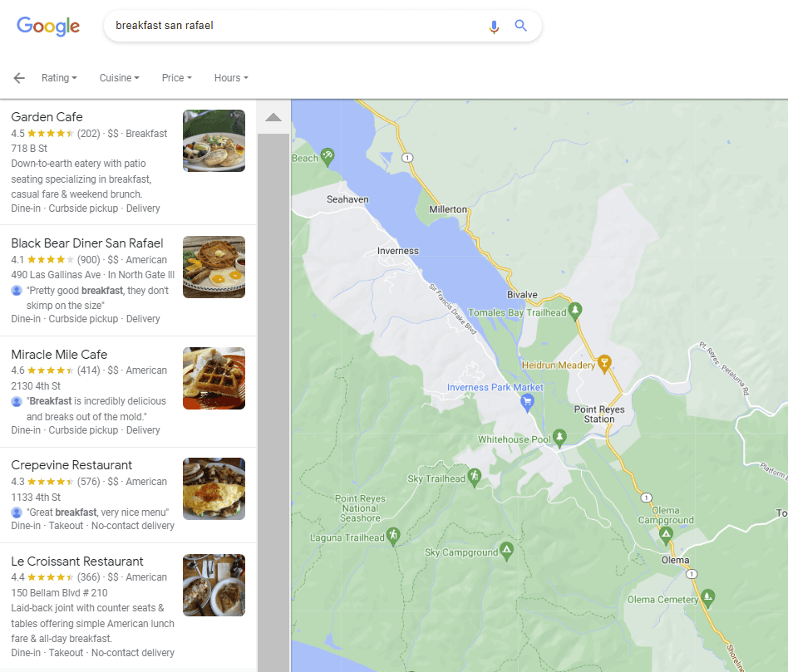Open the Rating filter dropdown
Viewport: 788px width, 672px height.
pyautogui.click(x=59, y=78)
